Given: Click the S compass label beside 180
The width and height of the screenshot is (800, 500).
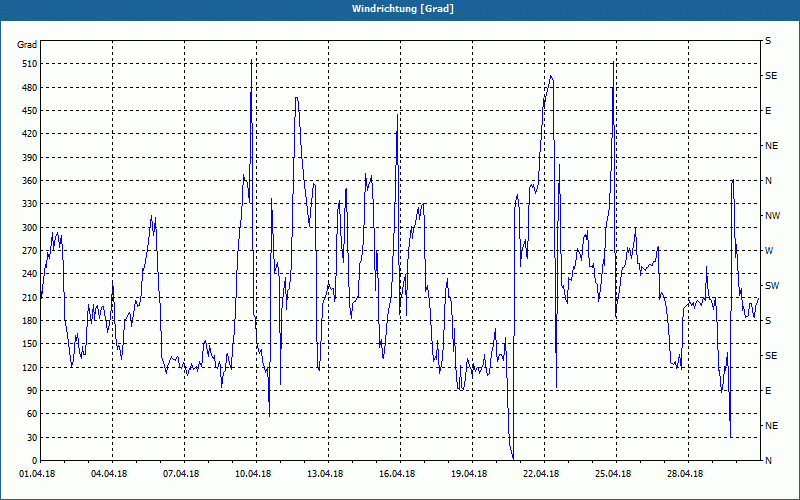Looking at the screenshot, I should (768, 321).
